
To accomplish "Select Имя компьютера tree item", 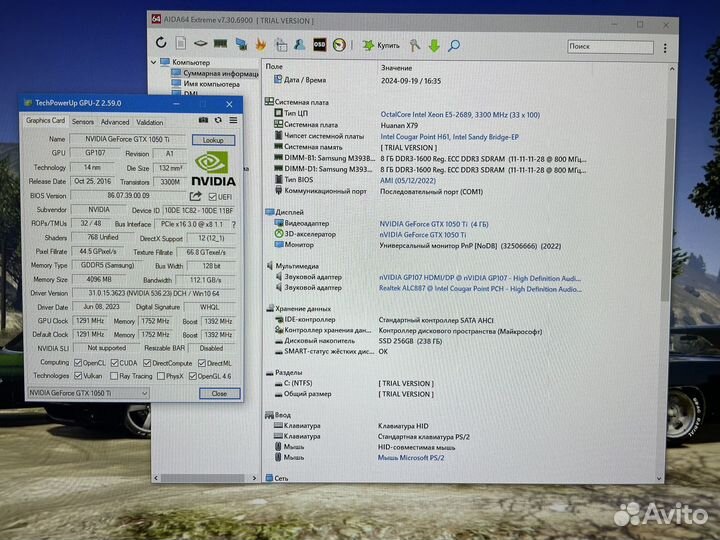I will (206, 84).
